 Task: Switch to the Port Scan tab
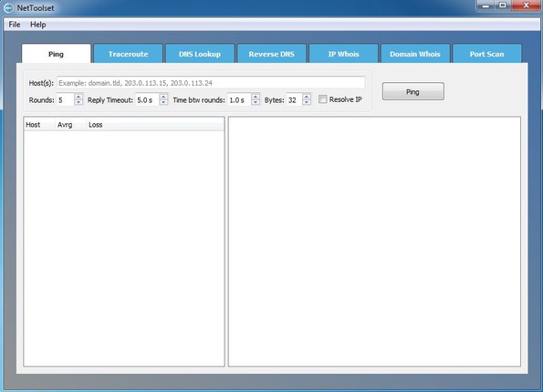click(x=487, y=54)
